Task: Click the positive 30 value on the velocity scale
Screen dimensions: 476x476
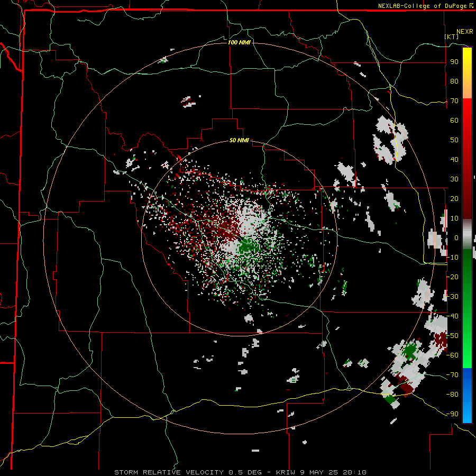Action: (454, 179)
